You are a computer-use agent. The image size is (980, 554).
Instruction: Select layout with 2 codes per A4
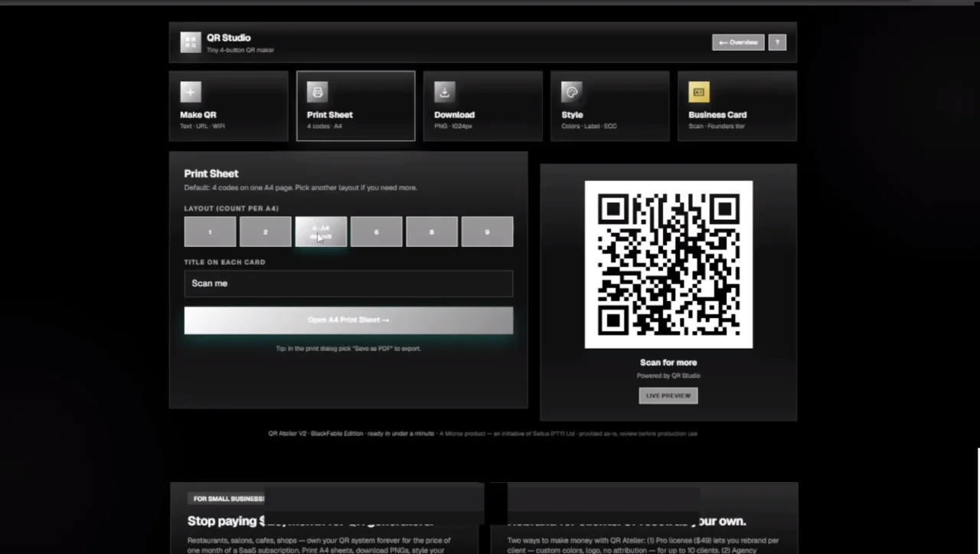click(266, 231)
